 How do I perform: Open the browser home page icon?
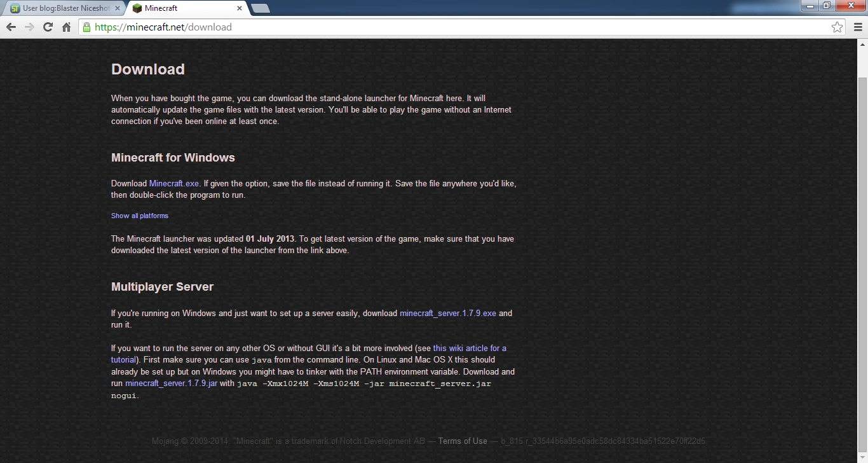[x=66, y=27]
